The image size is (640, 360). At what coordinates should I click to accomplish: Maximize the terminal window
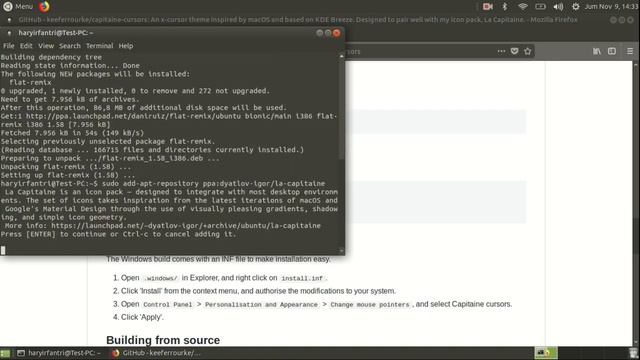[328, 33]
